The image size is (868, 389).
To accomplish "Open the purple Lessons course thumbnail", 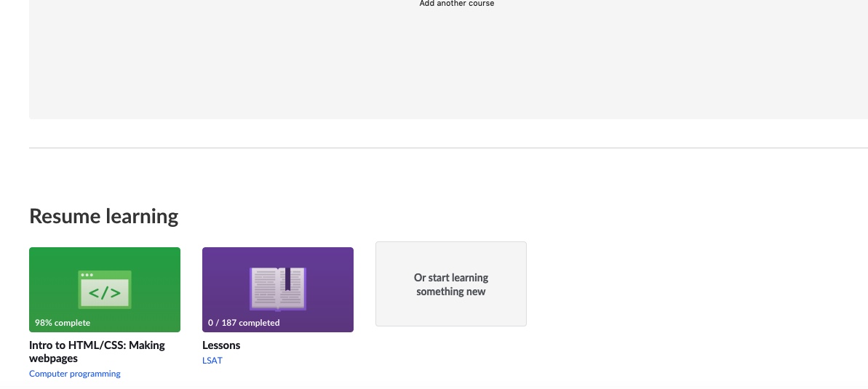I will (278, 289).
